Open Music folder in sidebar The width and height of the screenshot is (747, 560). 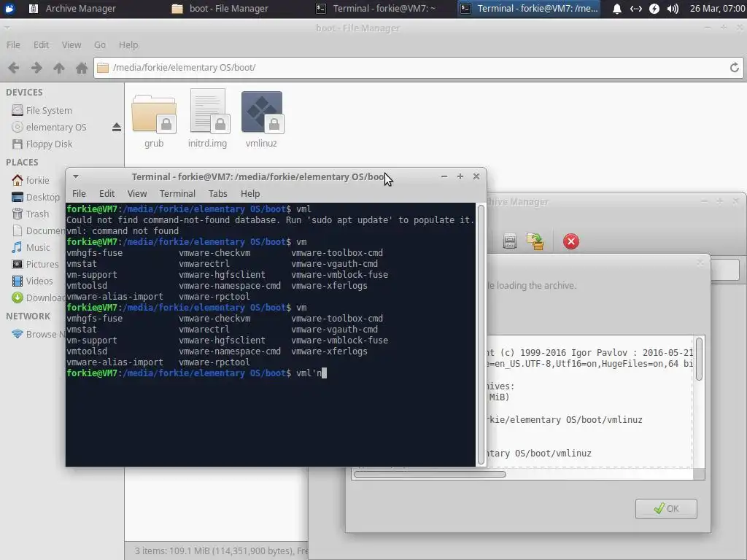click(x=31, y=247)
